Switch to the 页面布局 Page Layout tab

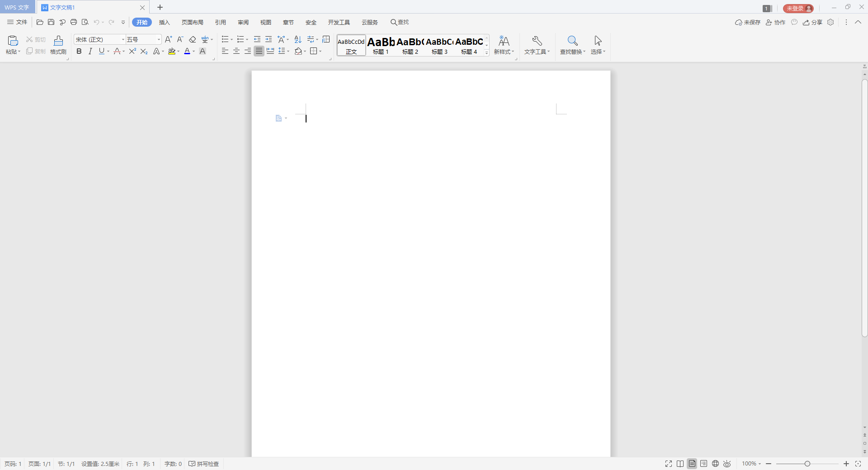pyautogui.click(x=192, y=22)
